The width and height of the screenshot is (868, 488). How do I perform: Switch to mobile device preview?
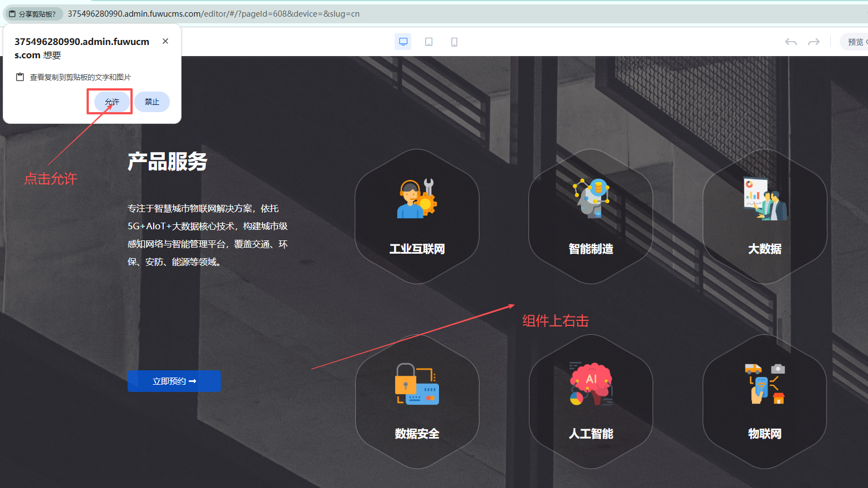tap(454, 42)
